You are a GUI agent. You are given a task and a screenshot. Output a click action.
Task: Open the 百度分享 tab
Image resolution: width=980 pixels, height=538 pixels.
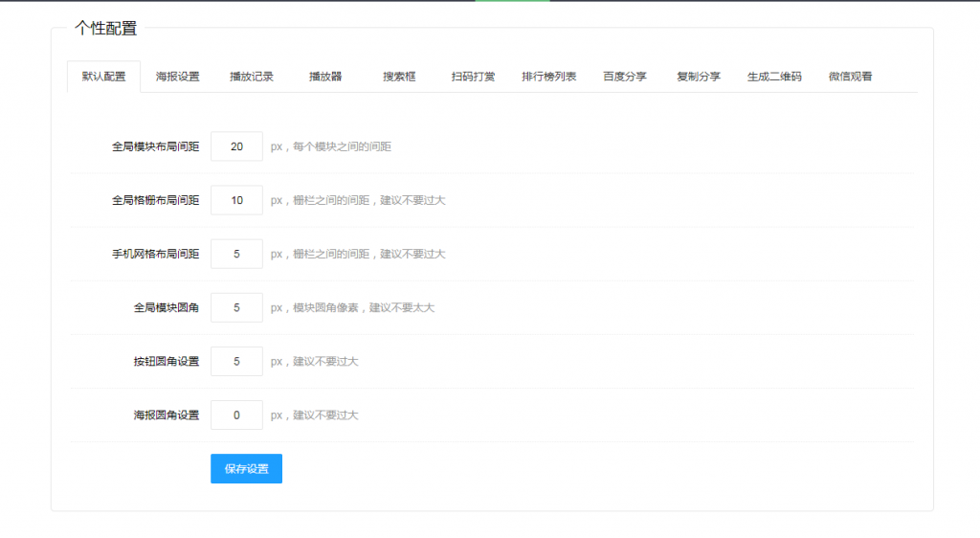(625, 77)
